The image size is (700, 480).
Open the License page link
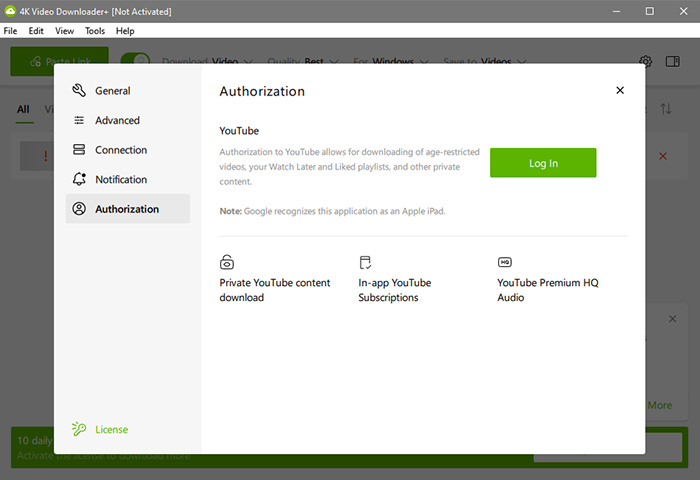pyautogui.click(x=111, y=430)
